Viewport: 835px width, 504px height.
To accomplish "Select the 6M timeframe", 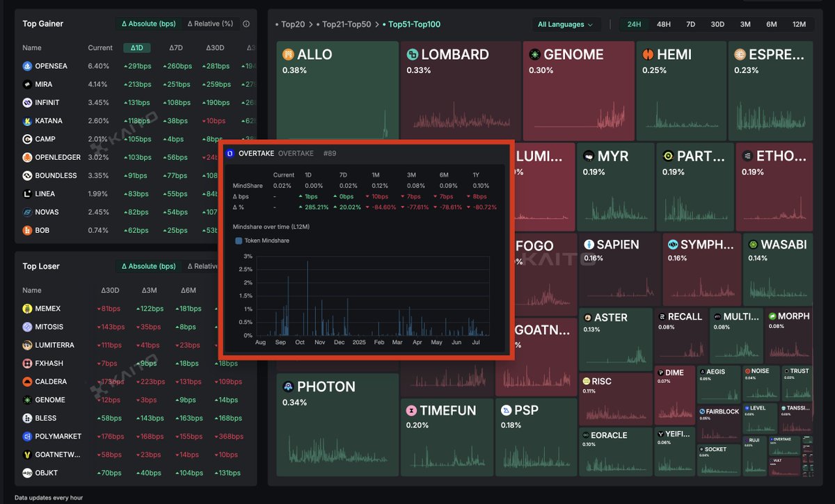I will point(772,24).
